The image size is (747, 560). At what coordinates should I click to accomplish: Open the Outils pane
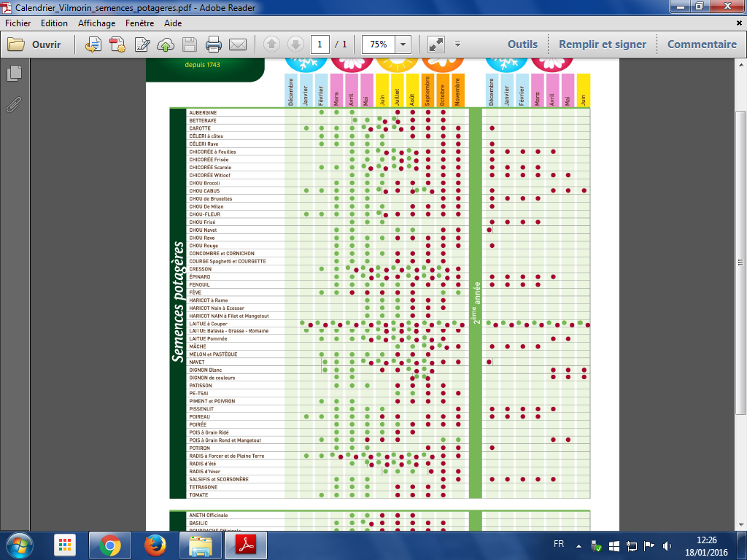click(522, 44)
